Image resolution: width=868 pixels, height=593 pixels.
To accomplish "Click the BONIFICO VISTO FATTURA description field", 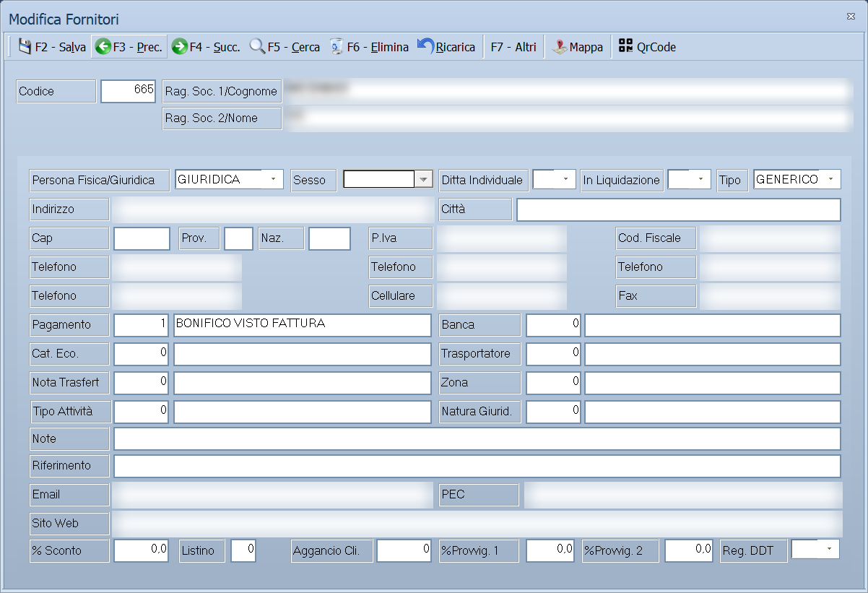I will pos(303,325).
